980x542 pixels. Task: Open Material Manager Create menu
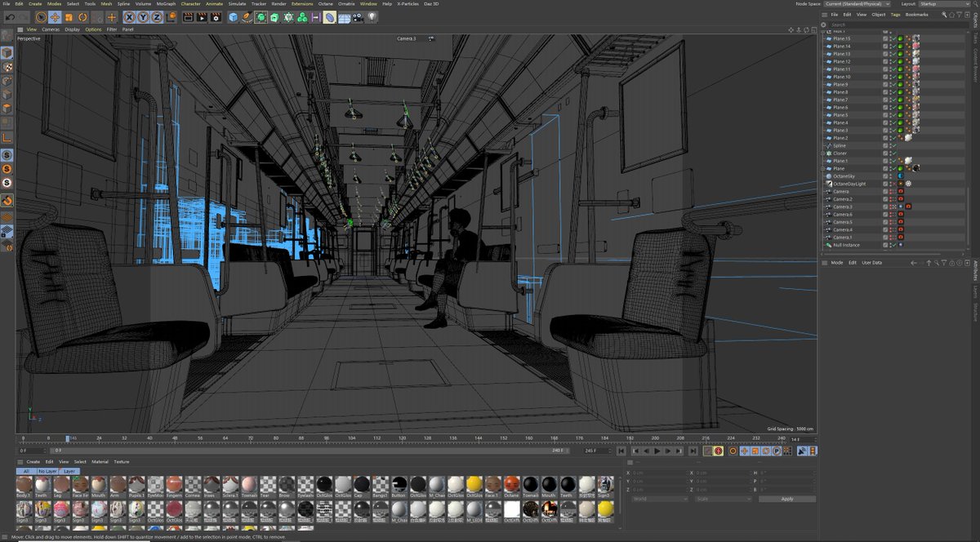click(x=33, y=462)
